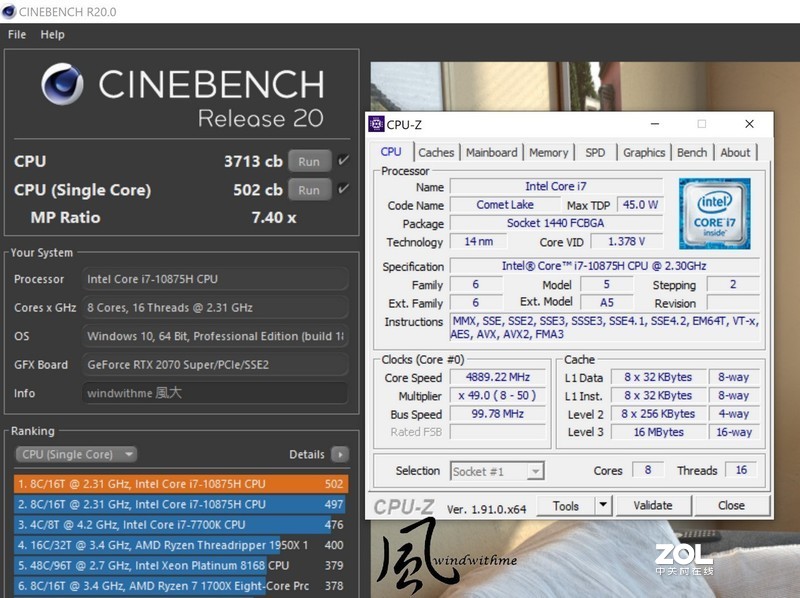Image resolution: width=800 pixels, height=598 pixels.
Task: Click the Validate button in CPU-Z
Action: click(x=652, y=506)
